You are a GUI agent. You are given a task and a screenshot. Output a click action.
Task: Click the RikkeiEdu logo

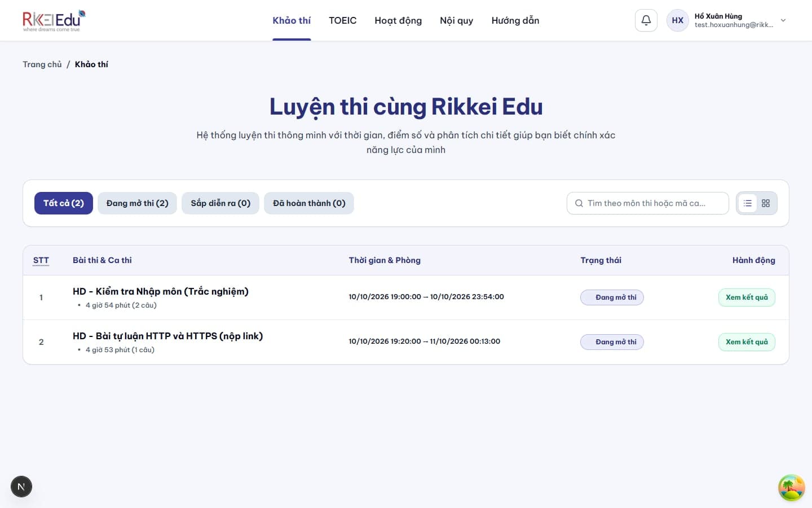click(54, 20)
